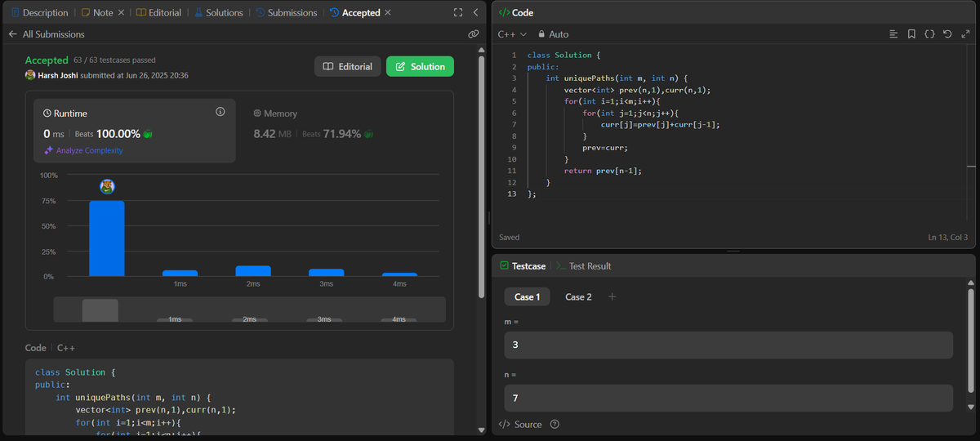Maximize the left panel with fullscreen icon
Viewport: 980px width, 441px height.
click(458, 13)
